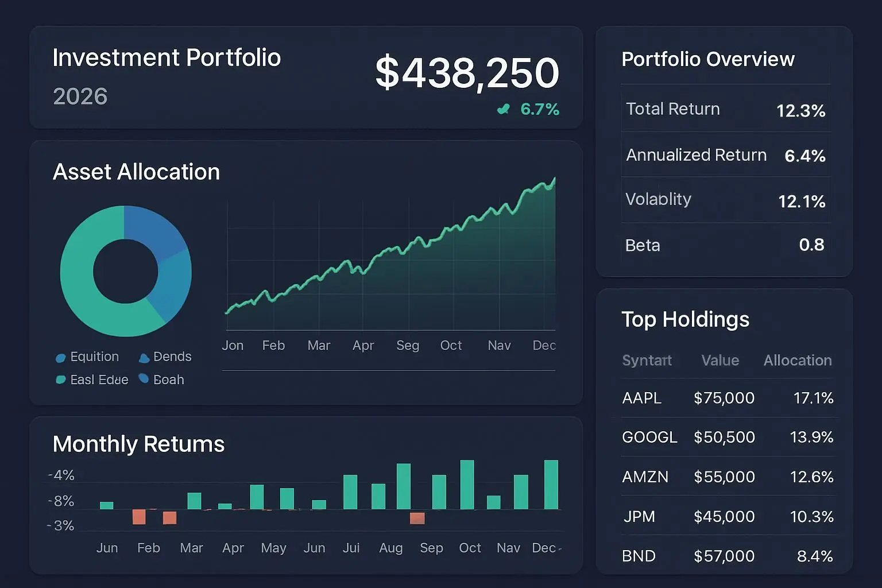Click the December bar in Monthly Returns
Screen dimensions: 882x588
551,485
